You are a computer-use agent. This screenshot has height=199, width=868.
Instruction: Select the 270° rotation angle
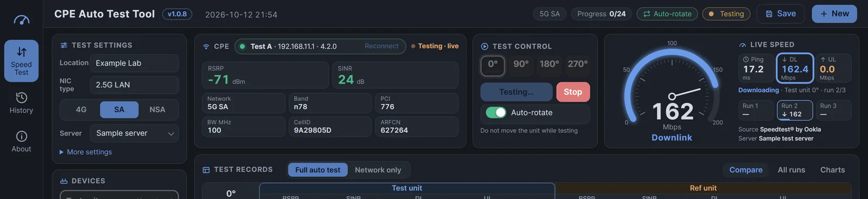pyautogui.click(x=578, y=66)
